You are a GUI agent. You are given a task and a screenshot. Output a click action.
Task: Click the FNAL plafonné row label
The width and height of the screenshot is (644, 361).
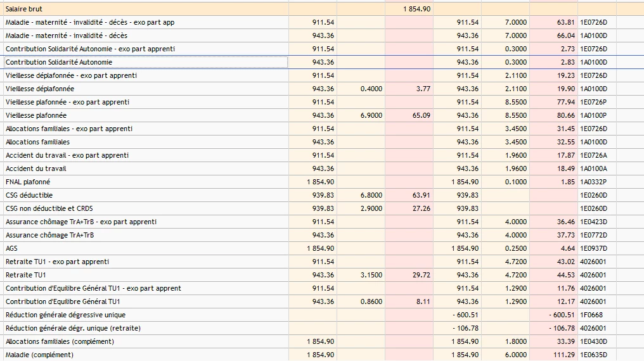[x=27, y=182]
